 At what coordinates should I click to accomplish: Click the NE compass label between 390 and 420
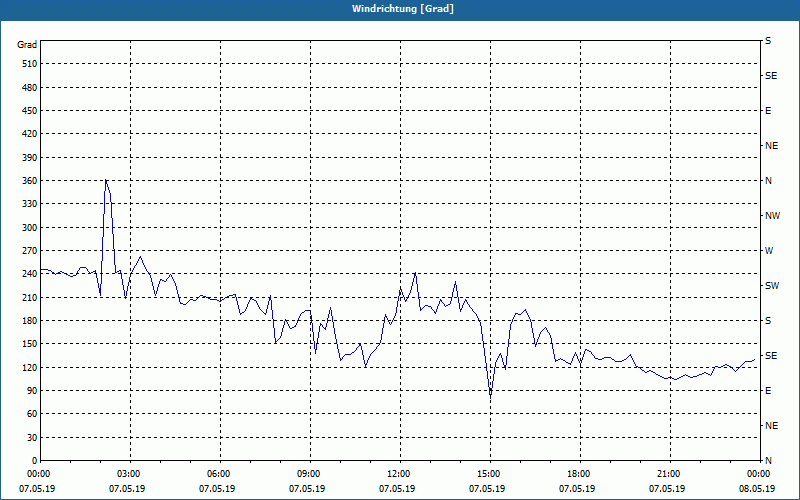(x=771, y=146)
